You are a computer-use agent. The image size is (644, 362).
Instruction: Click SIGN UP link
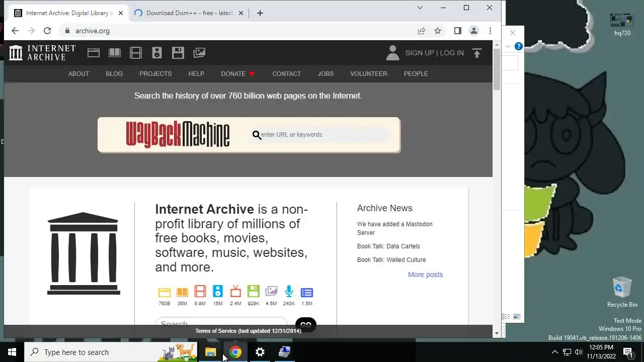[x=420, y=53]
